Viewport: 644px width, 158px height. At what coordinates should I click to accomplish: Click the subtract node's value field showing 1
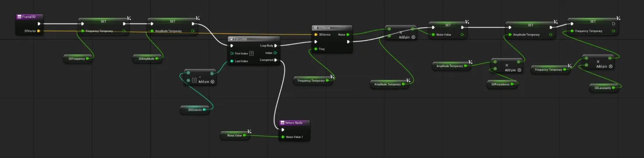[194, 81]
